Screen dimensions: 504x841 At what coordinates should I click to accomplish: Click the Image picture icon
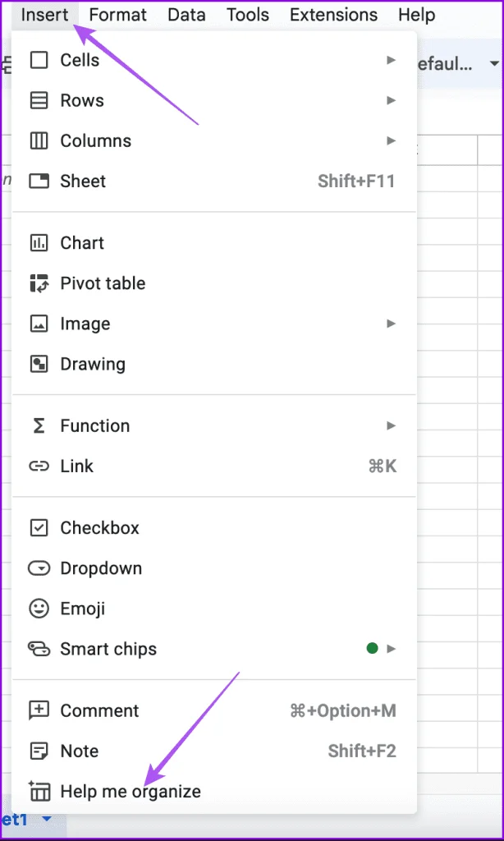pyautogui.click(x=39, y=324)
